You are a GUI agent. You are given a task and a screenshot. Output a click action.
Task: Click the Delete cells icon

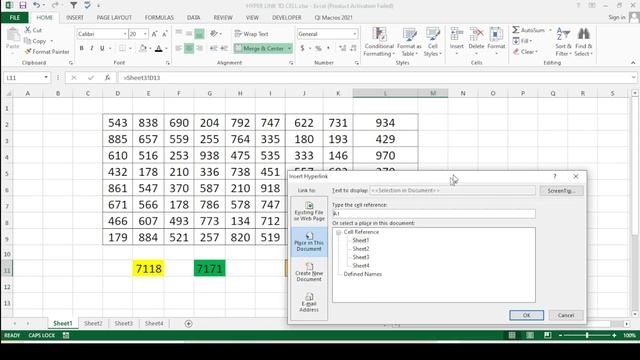click(x=476, y=35)
